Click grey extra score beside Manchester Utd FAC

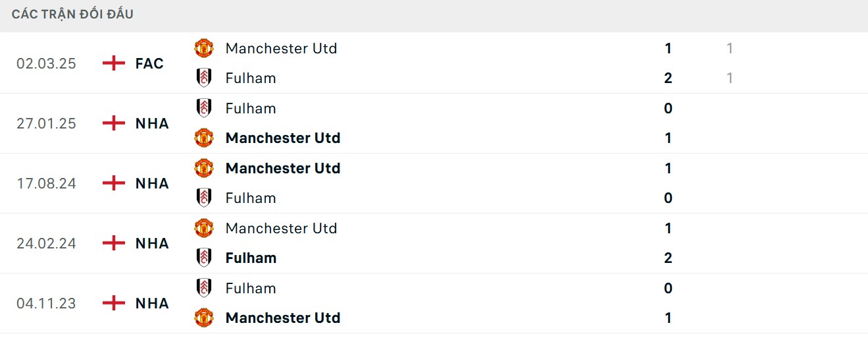point(730,48)
